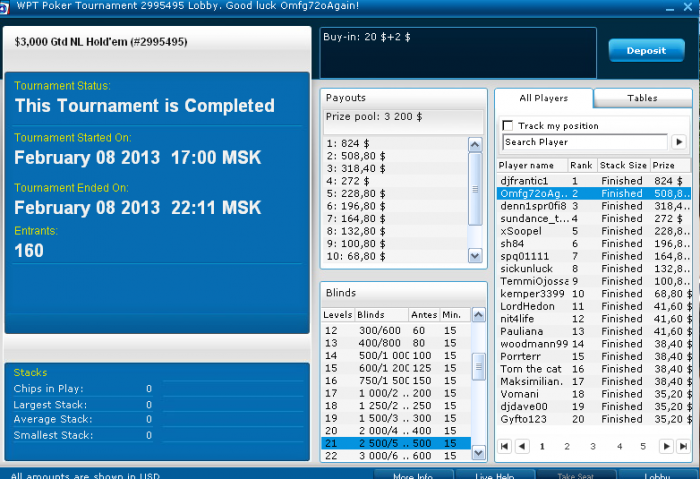Select player spq01111 row
Screen dimensions: 700x479
[x=594, y=256]
